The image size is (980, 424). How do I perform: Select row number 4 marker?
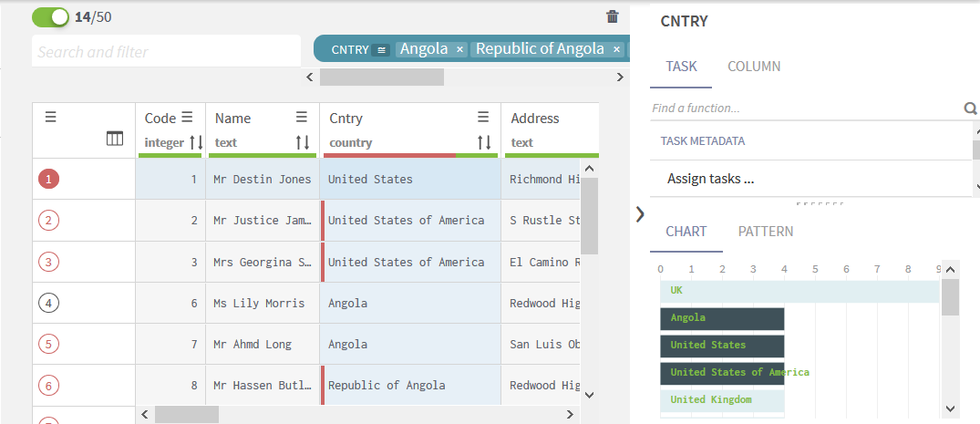pyautogui.click(x=49, y=303)
